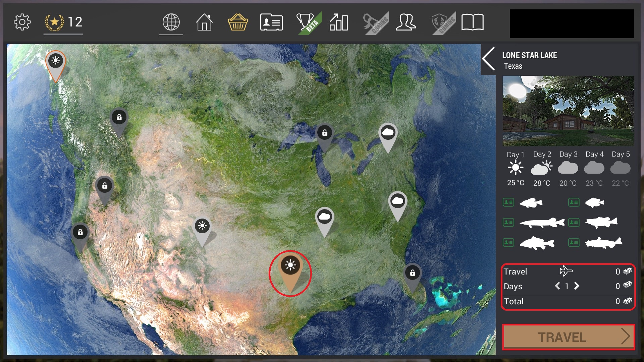Collapse the Lone Star Lake panel with back arrow
This screenshot has height=362, width=644.
488,59
